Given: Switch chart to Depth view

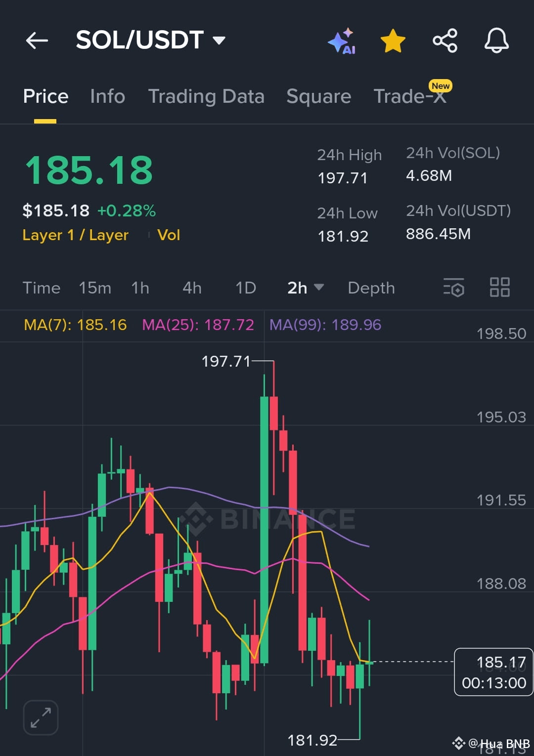Looking at the screenshot, I should [371, 288].
